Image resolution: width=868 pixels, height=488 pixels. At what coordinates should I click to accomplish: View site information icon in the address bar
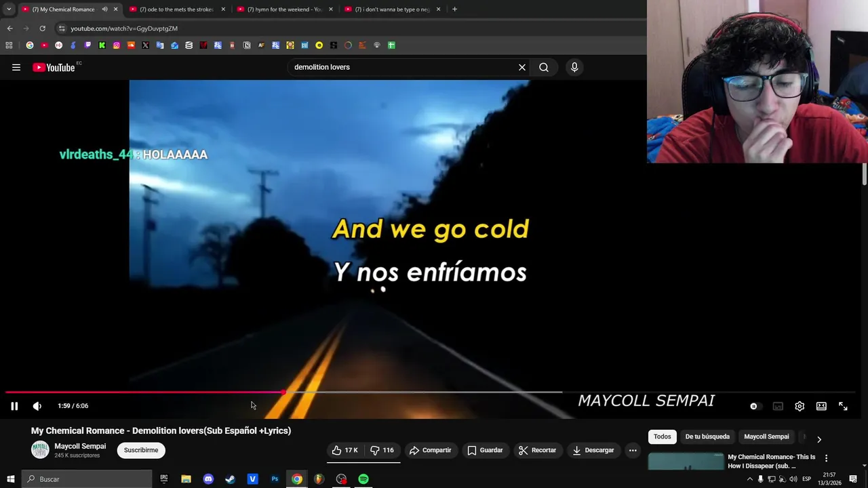[x=62, y=28]
